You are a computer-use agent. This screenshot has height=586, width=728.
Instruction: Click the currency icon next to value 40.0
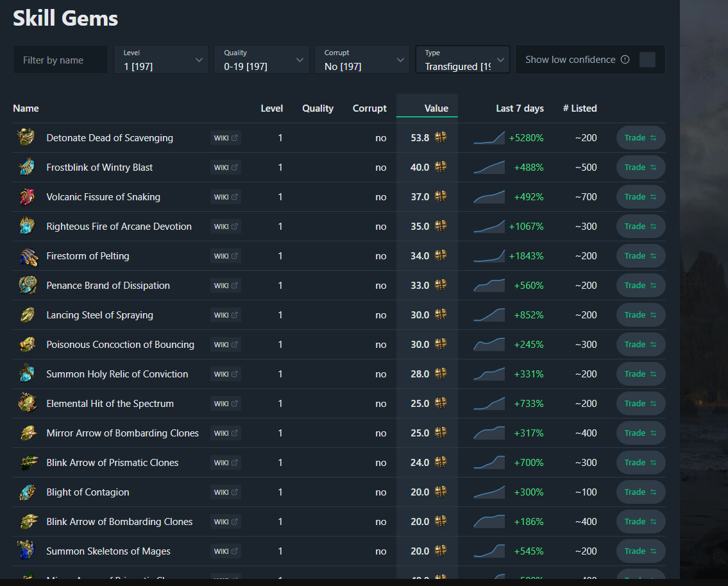point(440,167)
